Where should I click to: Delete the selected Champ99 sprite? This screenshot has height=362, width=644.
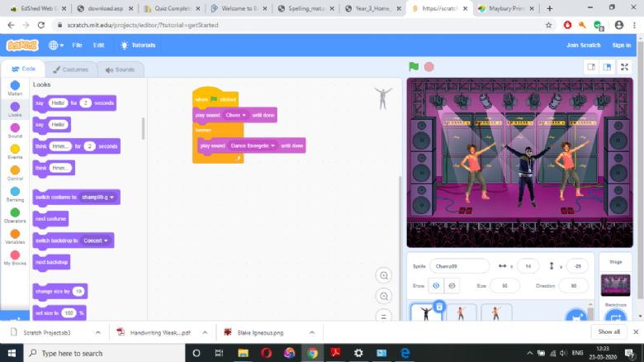click(439, 307)
